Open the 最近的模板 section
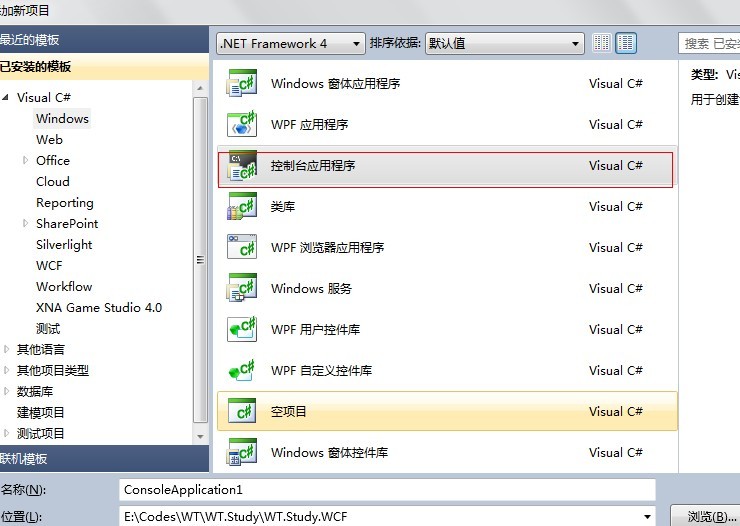This screenshot has height=526, width=740. click(104, 40)
